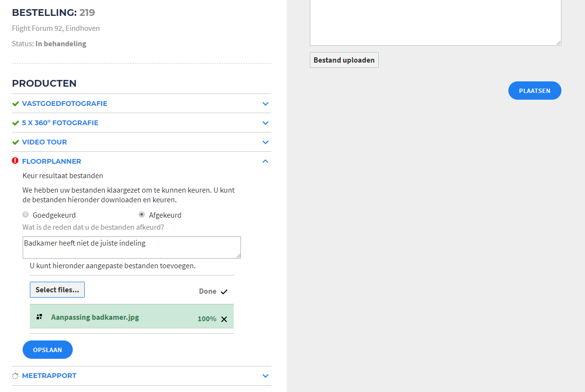Select the Goedgekeurd radio button
This screenshot has height=392, width=585.
[x=26, y=215]
